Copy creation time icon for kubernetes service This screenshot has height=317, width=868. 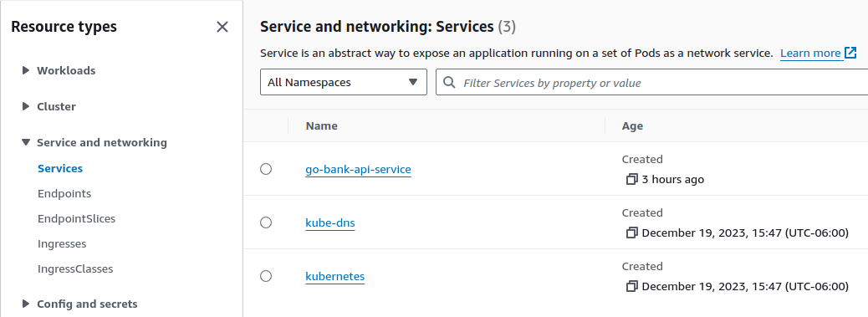[x=631, y=287]
